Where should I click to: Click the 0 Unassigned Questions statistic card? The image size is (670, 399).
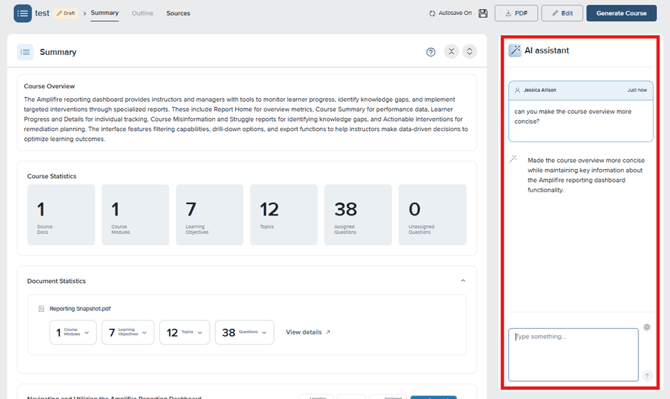[x=432, y=214]
